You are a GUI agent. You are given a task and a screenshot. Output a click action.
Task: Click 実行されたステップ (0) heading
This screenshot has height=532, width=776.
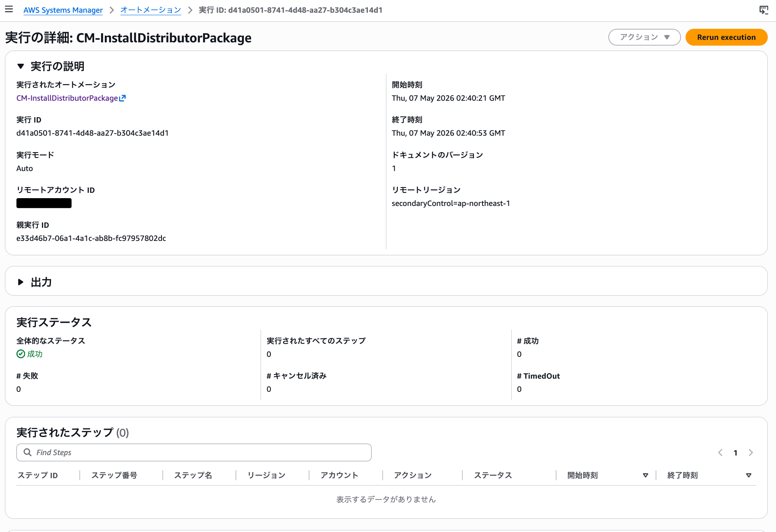(x=73, y=433)
